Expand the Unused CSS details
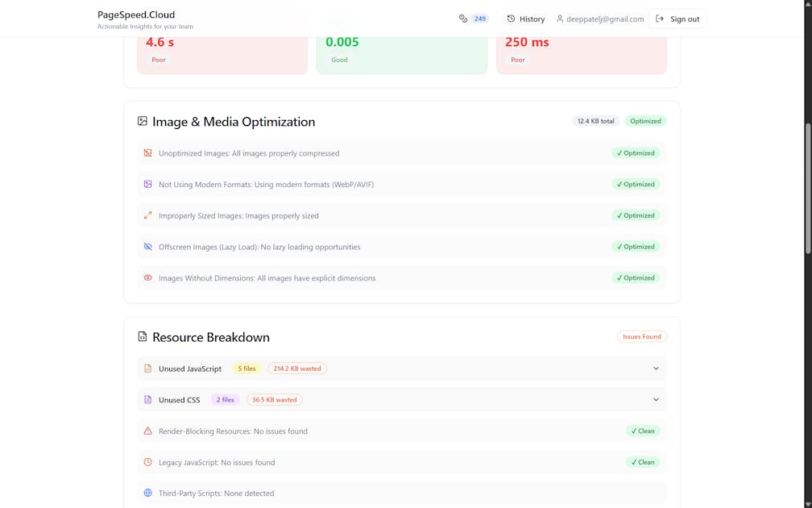This screenshot has width=812, height=508. pos(657,399)
